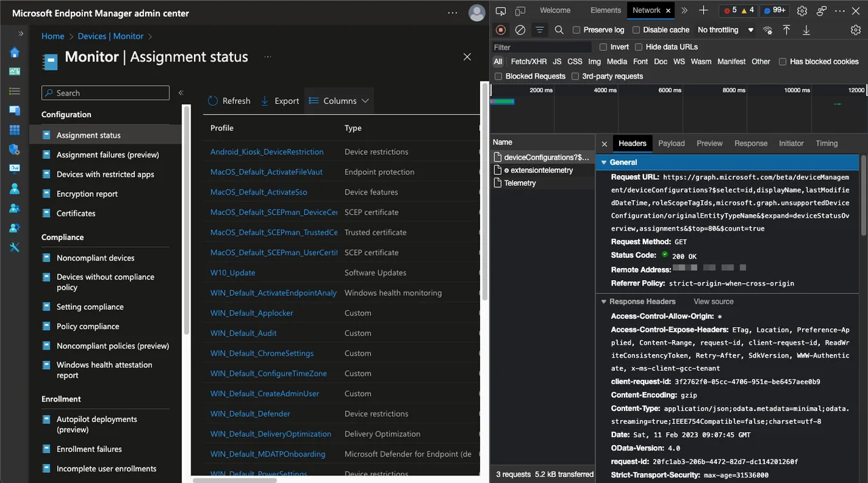
Task: Open Network panel settings gear
Action: tap(856, 30)
